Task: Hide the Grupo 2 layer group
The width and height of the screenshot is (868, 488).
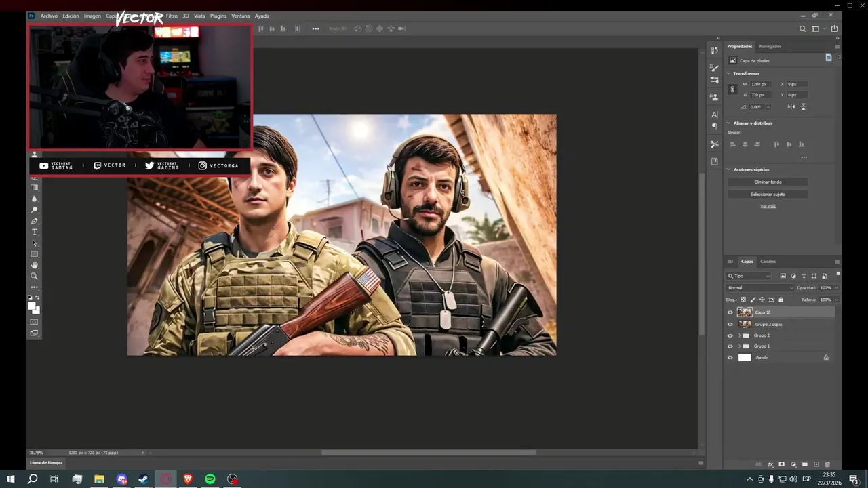Action: click(730, 335)
